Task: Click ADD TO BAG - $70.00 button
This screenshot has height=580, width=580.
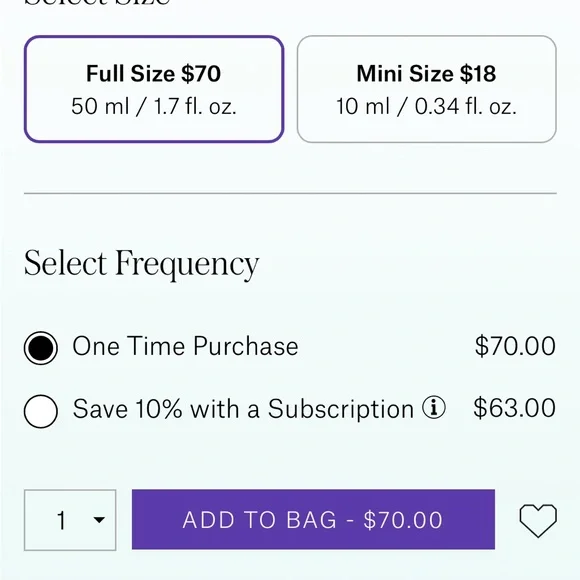Action: click(313, 519)
